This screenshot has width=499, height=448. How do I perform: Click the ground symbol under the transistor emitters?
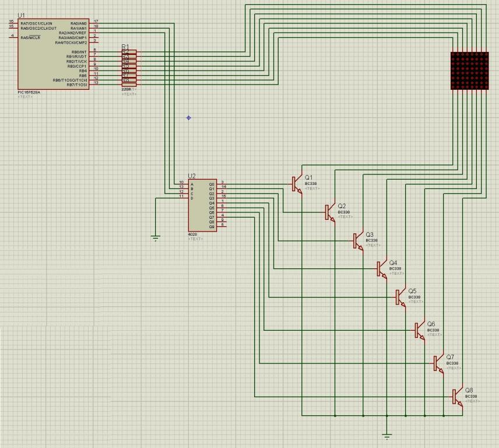[x=386, y=436]
